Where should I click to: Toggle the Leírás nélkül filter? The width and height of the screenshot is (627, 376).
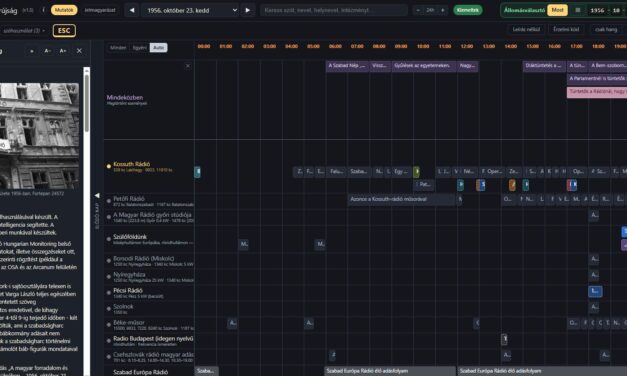tap(526, 29)
